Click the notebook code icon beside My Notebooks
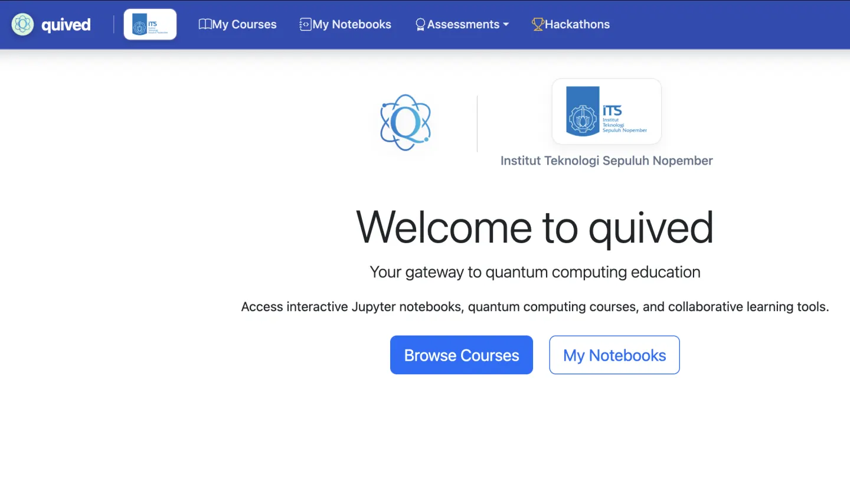Viewport: 850px width, 504px height. [x=305, y=24]
